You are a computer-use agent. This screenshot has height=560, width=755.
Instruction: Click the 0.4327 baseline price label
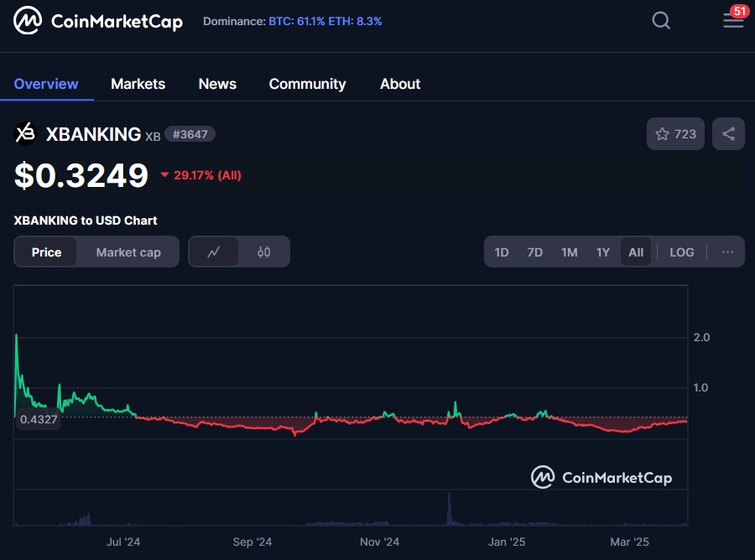point(39,419)
